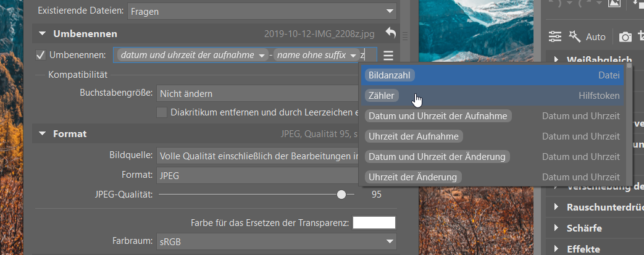The image size is (644, 255).
Task: Open the Buchstabengröße dropdown
Action: tap(257, 94)
